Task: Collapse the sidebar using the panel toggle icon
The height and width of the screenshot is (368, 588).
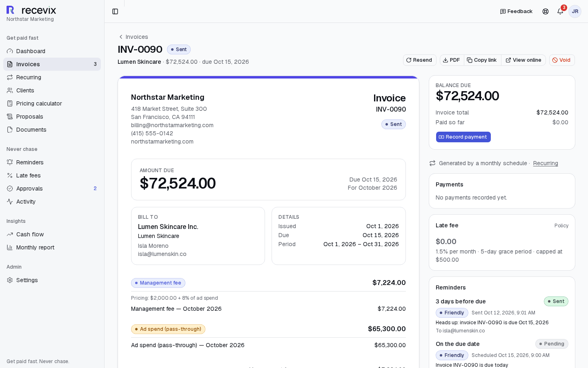Action: tap(115, 11)
